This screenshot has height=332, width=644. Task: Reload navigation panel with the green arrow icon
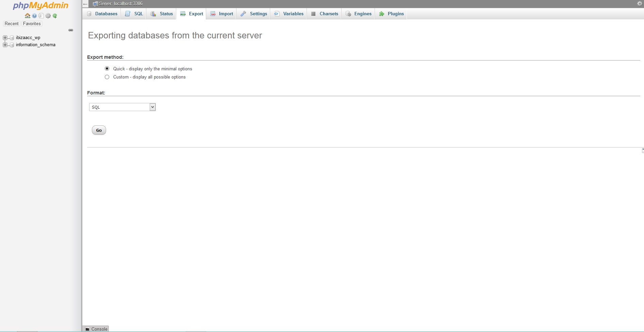[x=55, y=16]
